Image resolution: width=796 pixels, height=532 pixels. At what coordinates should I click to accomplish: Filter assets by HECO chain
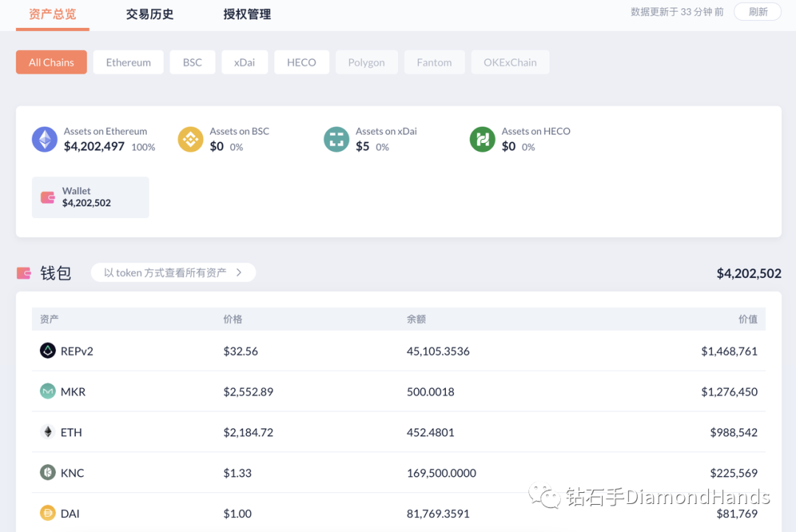[301, 63]
